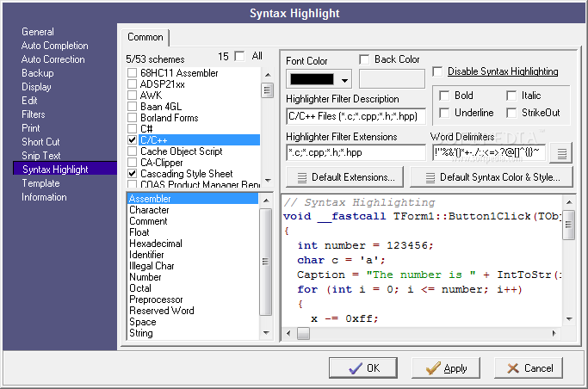Turn on StrikeOut checkbox
Screen dimensions: 588x389
tap(511, 113)
